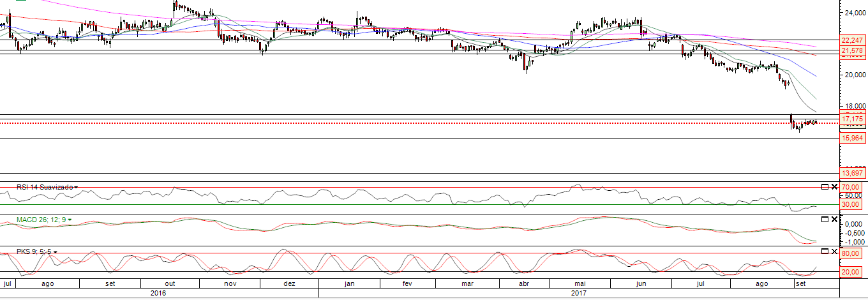The image size is (868, 300).
Task: Open the MACD 26; 12; 9 dropdown menu
Action: [x=70, y=220]
